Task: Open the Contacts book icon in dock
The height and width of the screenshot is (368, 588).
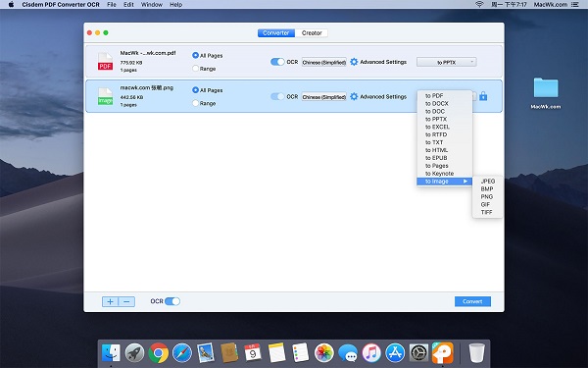Action: tap(229, 353)
